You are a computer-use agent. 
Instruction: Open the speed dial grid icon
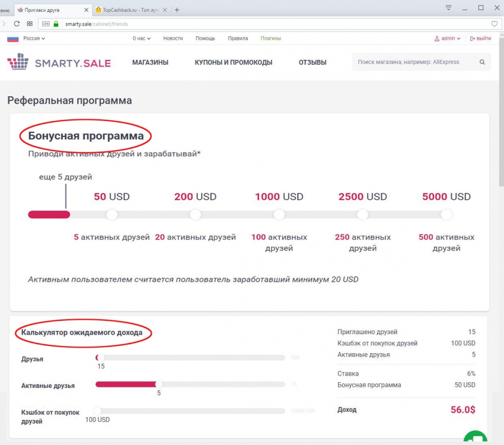30,24
